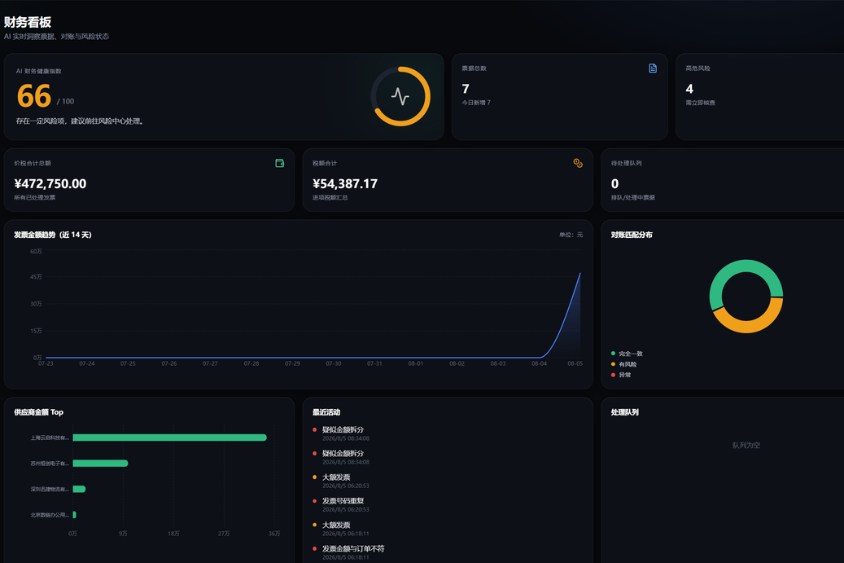Click the orange dot beside 大额发票 at 06:20:53

point(314,477)
